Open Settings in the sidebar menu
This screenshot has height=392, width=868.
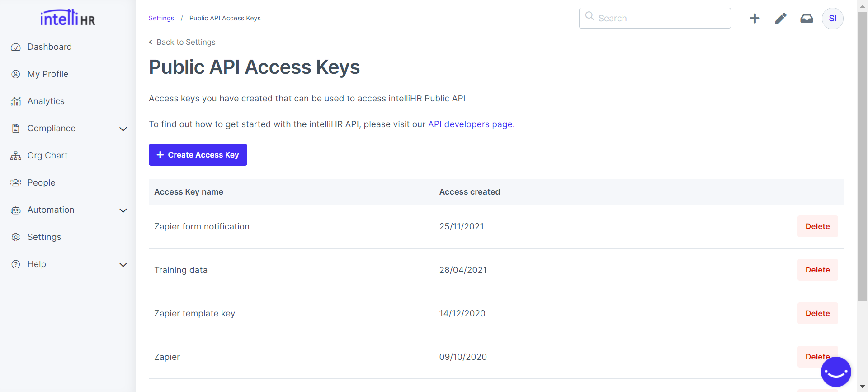tap(44, 237)
